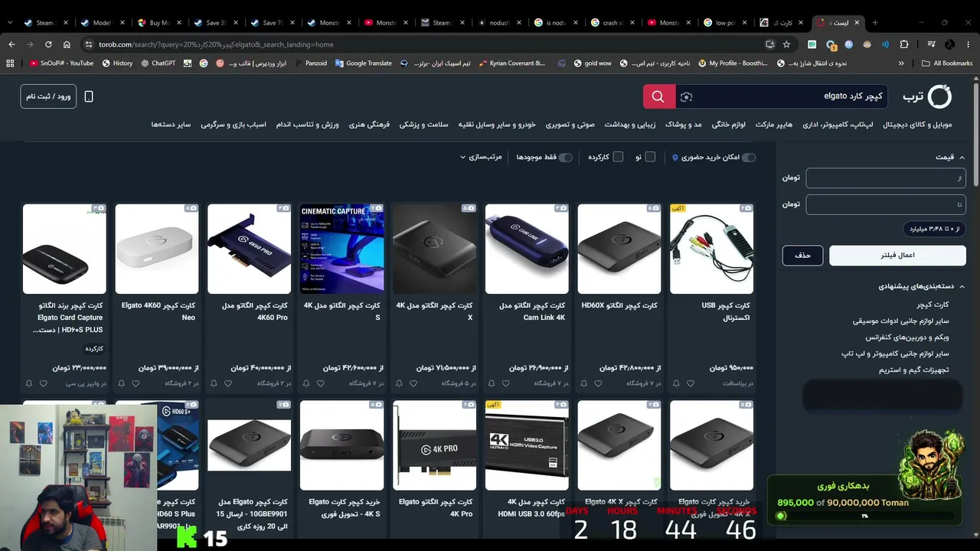Open 'لپ‌تاپ، کامپیوتر، اداری' category menu
980x551 pixels.
coord(838,125)
